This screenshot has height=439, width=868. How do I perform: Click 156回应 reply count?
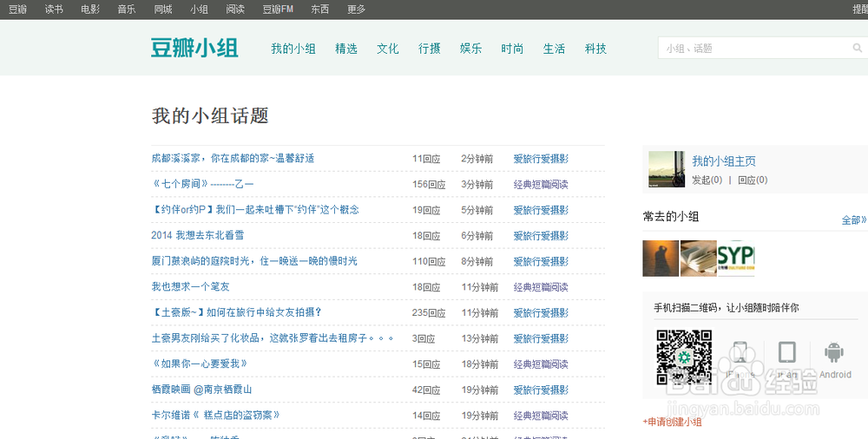coord(429,184)
